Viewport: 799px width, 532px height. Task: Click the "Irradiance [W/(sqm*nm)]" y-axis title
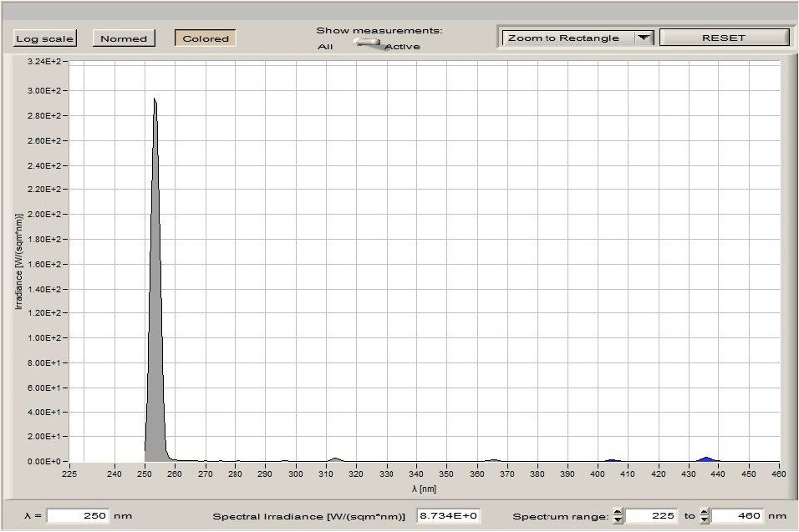(19, 261)
